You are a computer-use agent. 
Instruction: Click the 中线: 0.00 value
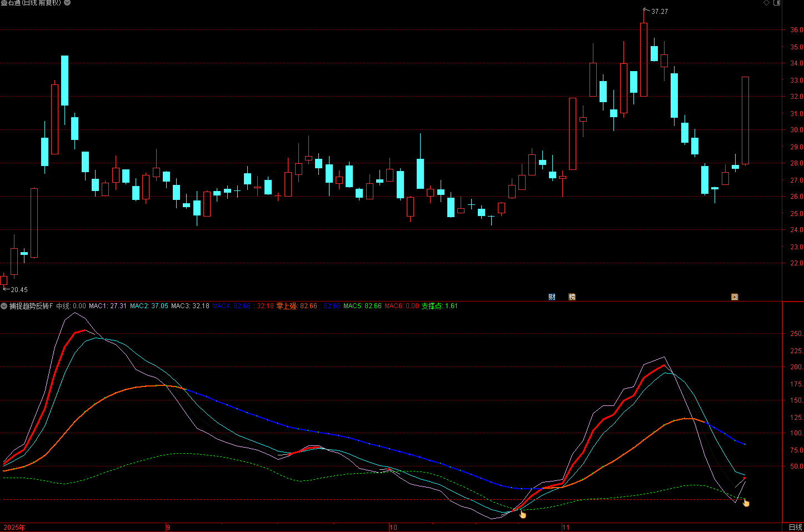coord(71,306)
